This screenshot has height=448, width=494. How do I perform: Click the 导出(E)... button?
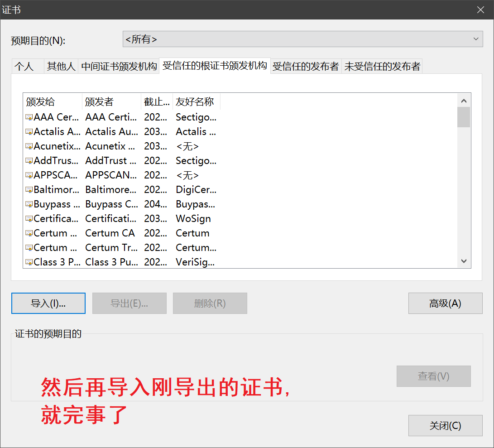tap(129, 303)
